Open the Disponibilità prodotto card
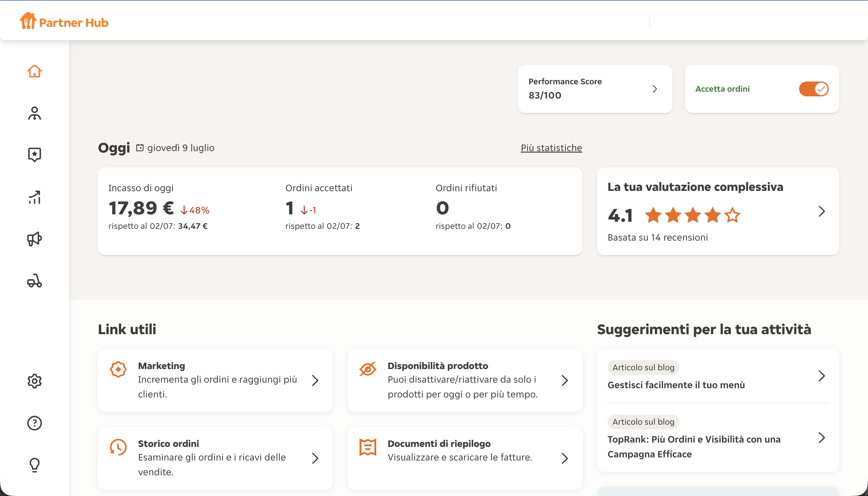This screenshot has width=868, height=496. point(464,380)
